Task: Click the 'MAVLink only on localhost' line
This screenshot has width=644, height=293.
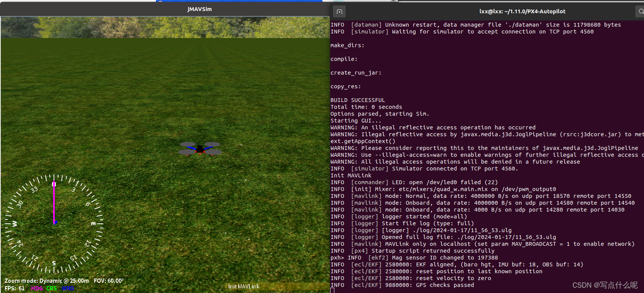Action: pos(483,244)
